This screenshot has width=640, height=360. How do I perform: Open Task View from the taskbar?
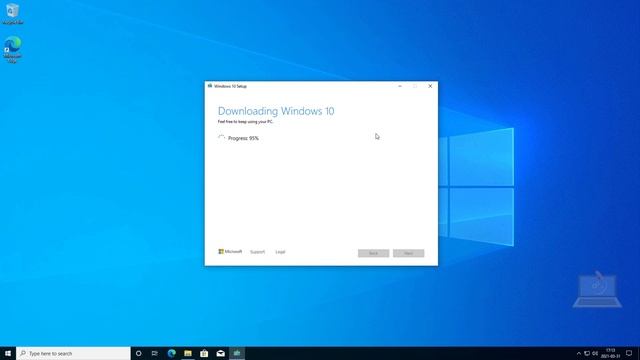pos(155,353)
